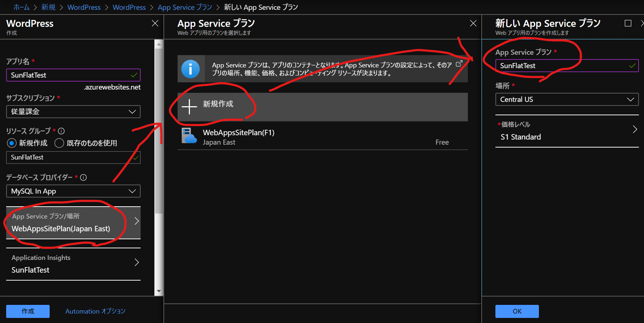The width and height of the screenshot is (644, 323).
Task: Go to 新規 in the breadcrumb
Action: [49, 7]
